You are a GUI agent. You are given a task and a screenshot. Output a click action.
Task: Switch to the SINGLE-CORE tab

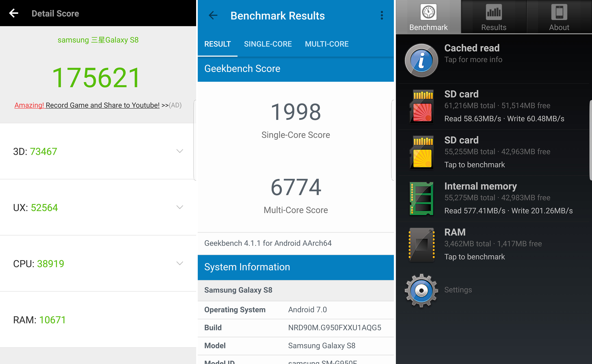[268, 44]
